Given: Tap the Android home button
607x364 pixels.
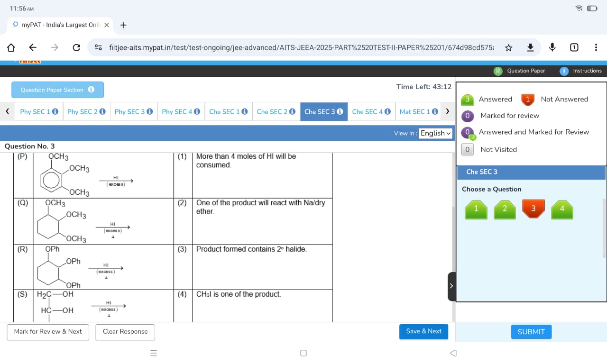Looking at the screenshot, I should click(303, 353).
